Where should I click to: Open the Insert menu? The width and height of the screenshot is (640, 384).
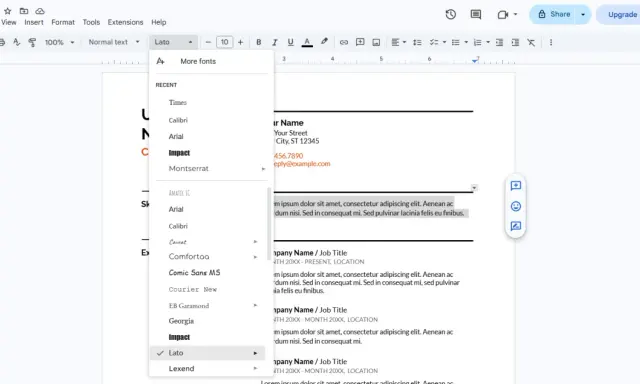(34, 22)
